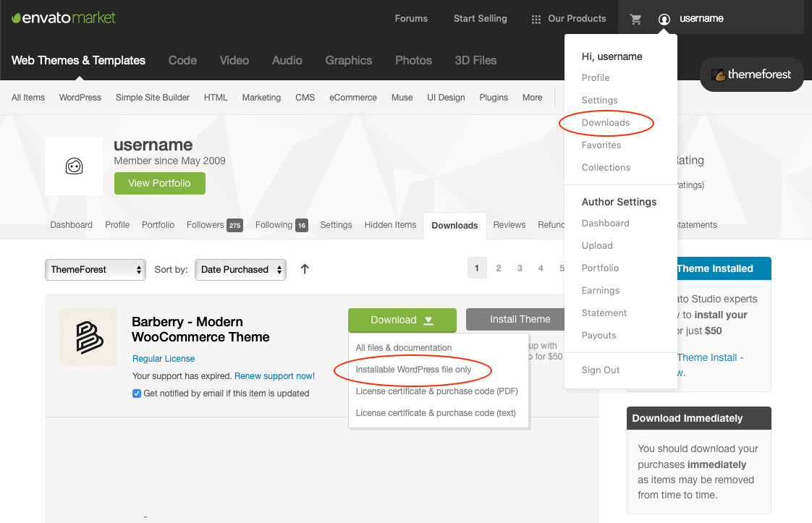Open the Plugins subcategory

pos(494,98)
